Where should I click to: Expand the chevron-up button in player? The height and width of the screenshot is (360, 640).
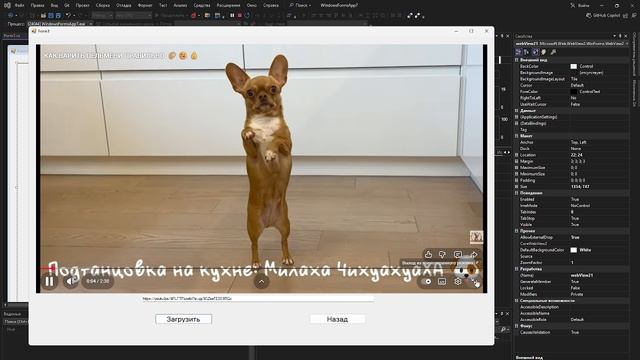click(261, 281)
